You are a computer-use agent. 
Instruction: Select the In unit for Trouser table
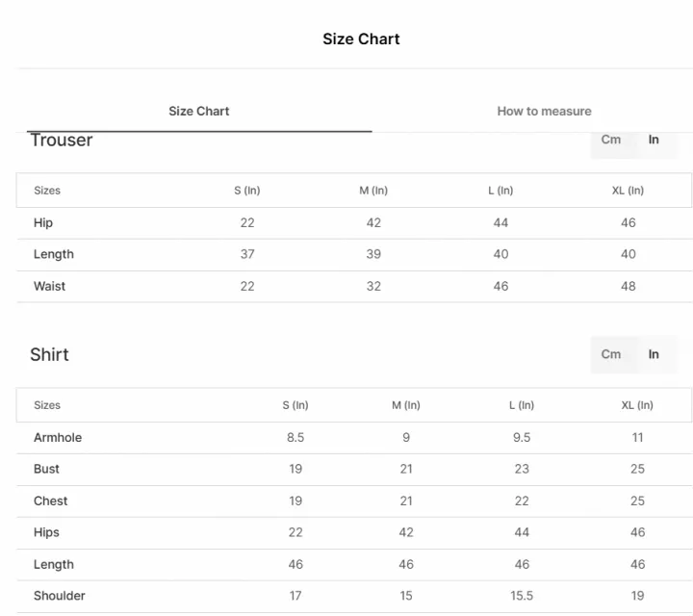(x=654, y=140)
